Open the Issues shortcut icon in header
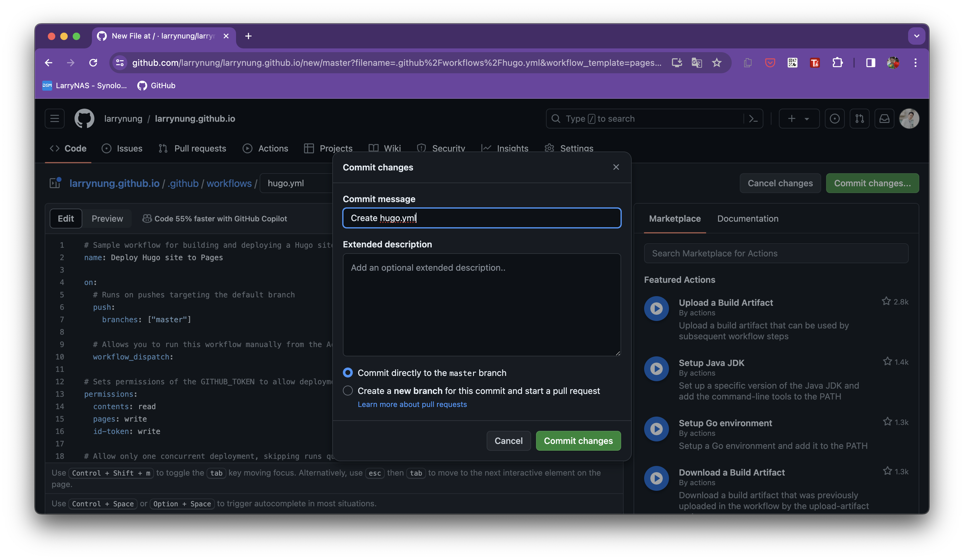Screen dimensions: 964x560 click(834, 119)
